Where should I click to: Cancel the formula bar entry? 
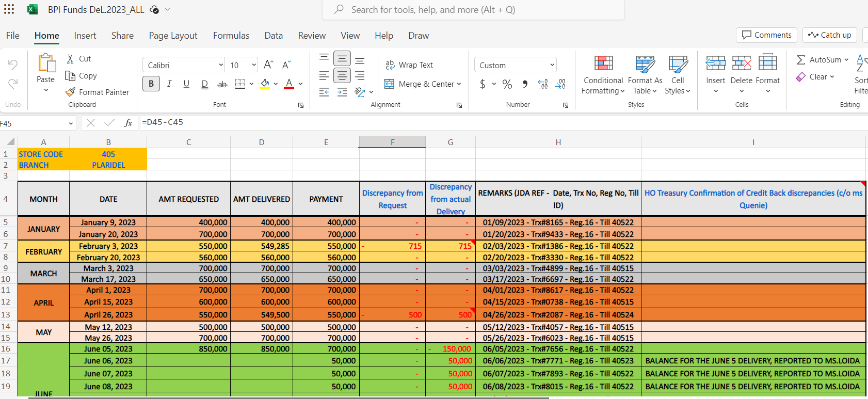point(91,123)
